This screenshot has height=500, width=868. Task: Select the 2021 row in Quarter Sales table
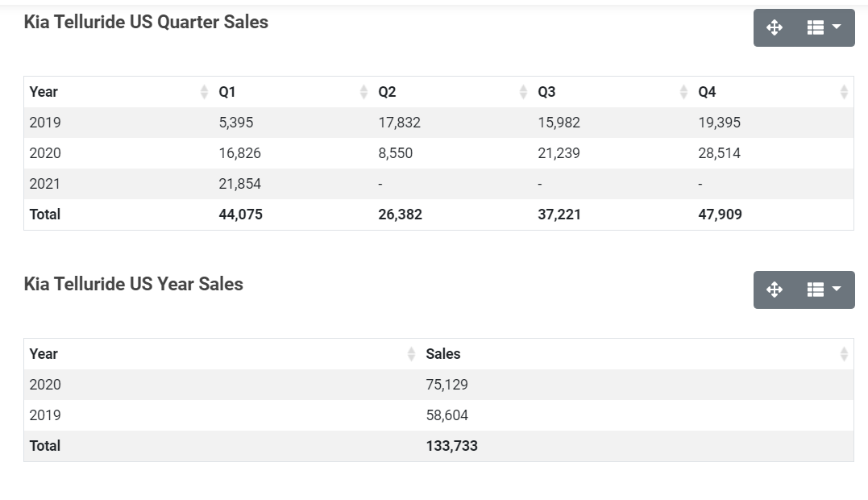45,184
